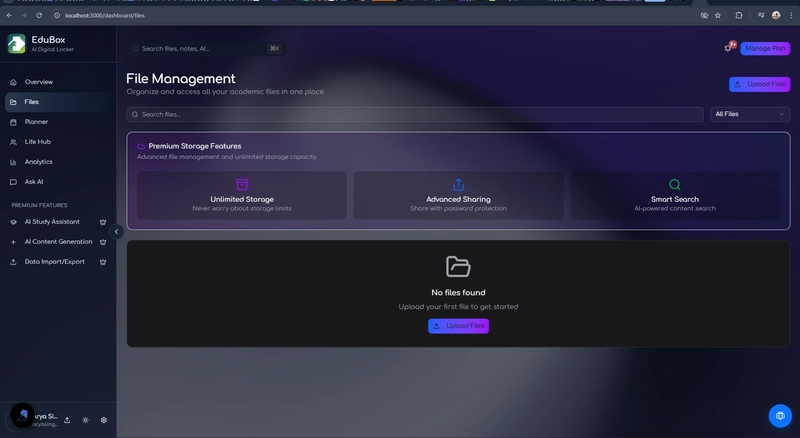The image size is (800, 438).
Task: Go to the Planner page in sidebar
Action: 58,122
